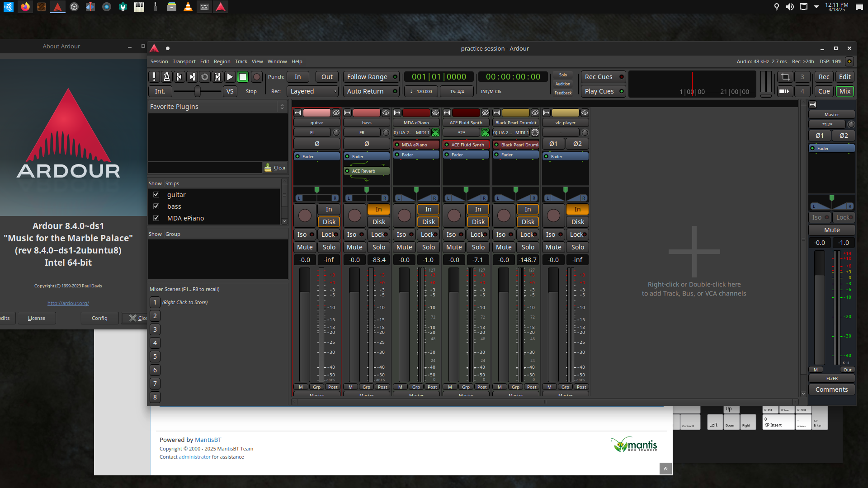Uncheck the guitar strip checkbox

pos(156,195)
